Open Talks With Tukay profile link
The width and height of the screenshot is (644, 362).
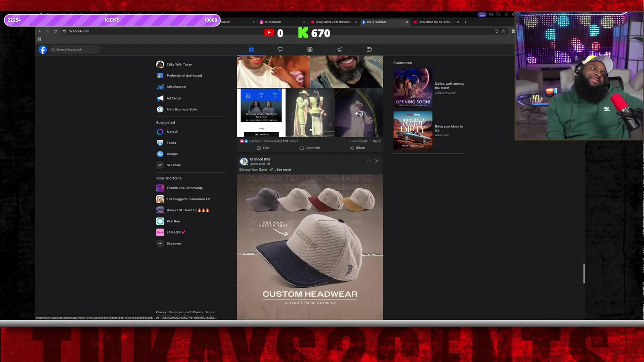[x=179, y=64]
